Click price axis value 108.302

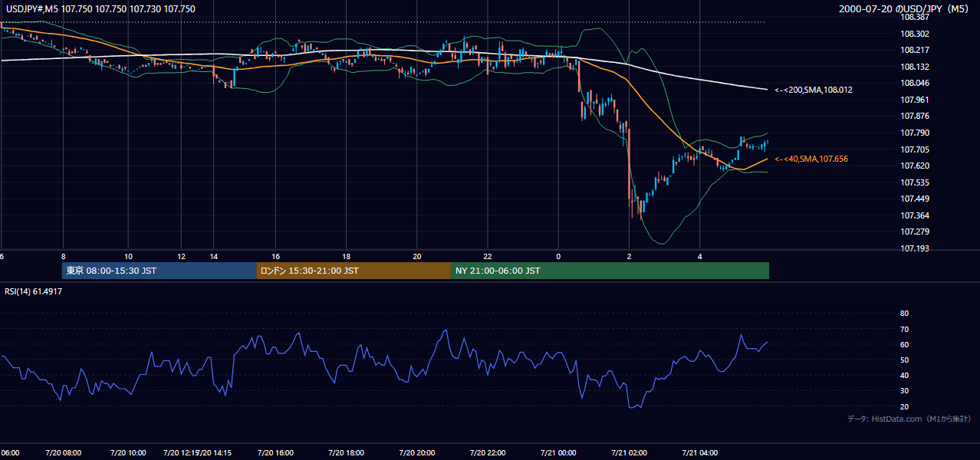coord(915,34)
